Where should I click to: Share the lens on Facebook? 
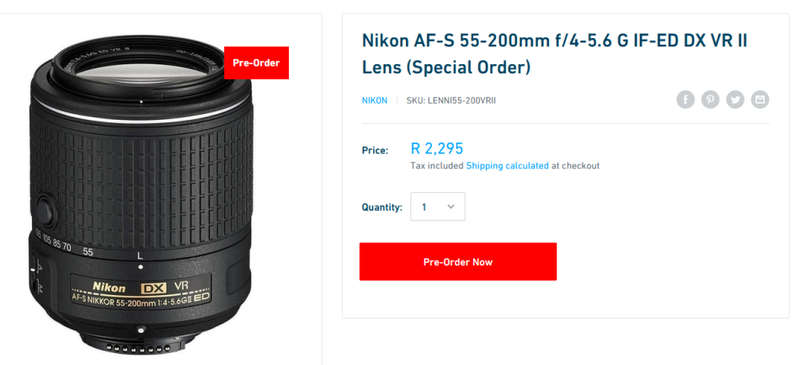tap(685, 100)
